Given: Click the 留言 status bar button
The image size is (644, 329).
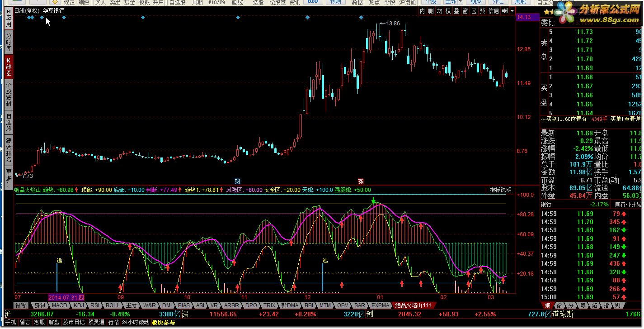Looking at the screenshot, I should (x=25, y=322).
